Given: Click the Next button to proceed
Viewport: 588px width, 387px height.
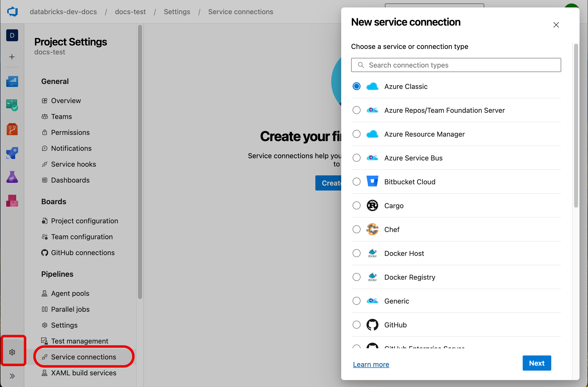Looking at the screenshot, I should point(537,363).
